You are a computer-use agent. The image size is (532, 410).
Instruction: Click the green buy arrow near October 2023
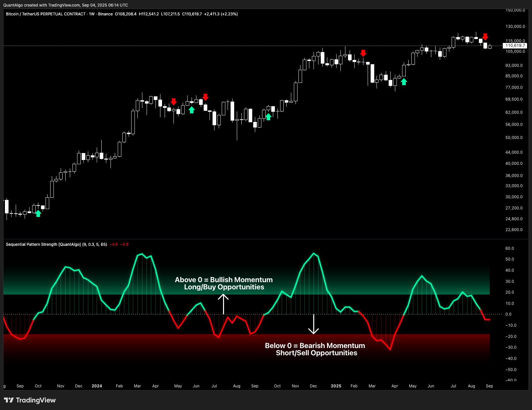click(x=38, y=214)
